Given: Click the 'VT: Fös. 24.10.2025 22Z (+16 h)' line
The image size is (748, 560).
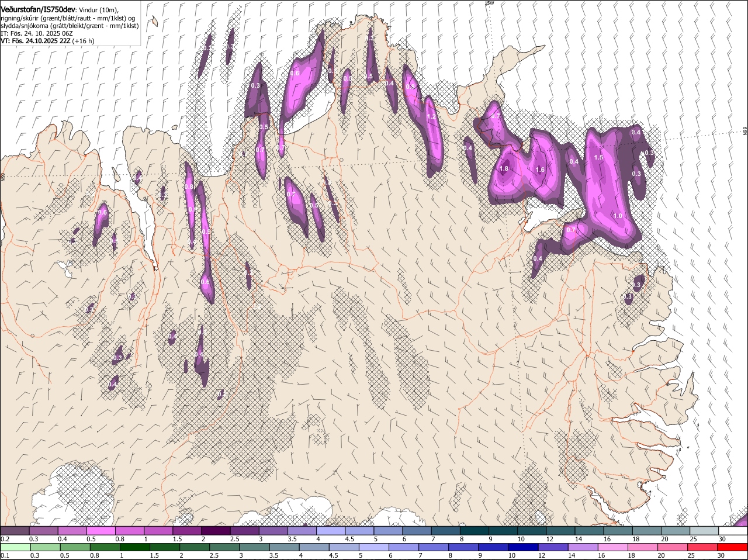Looking at the screenshot, I should pos(47,41).
